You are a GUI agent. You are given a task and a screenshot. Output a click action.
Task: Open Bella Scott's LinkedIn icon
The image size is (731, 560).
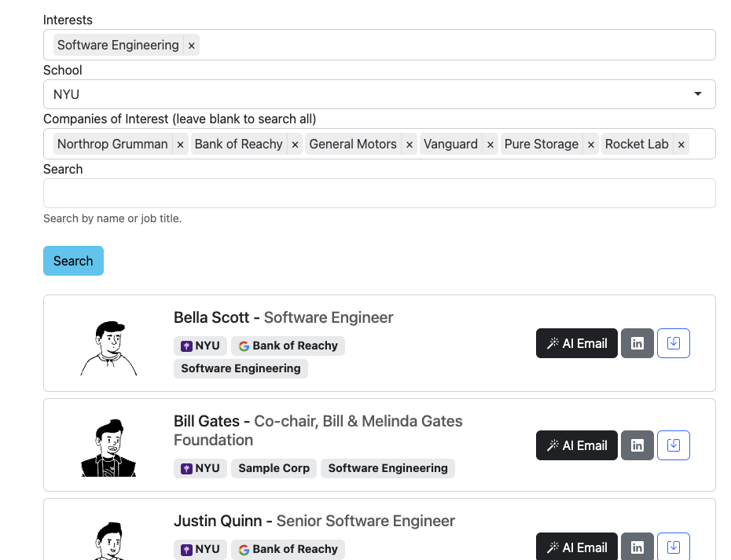point(637,343)
